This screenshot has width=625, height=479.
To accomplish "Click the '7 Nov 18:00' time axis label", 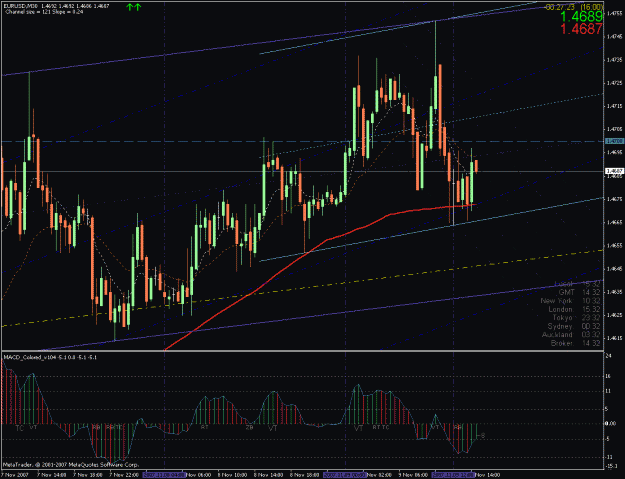I will (x=87, y=475).
